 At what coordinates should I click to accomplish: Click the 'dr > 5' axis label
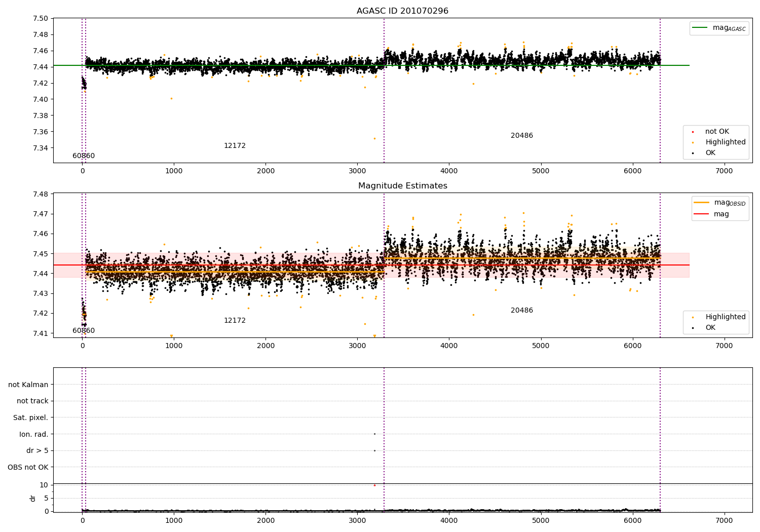coord(37,450)
